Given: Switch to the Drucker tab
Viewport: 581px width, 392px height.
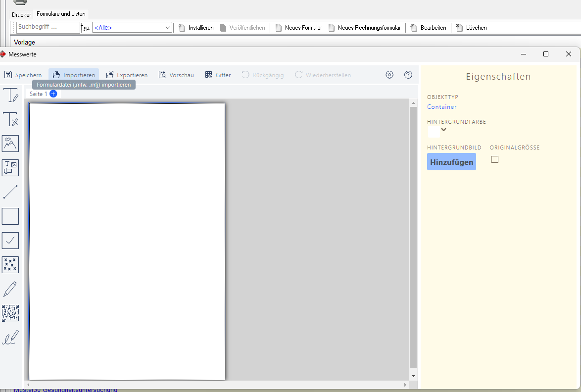Looking at the screenshot, I should coord(21,14).
